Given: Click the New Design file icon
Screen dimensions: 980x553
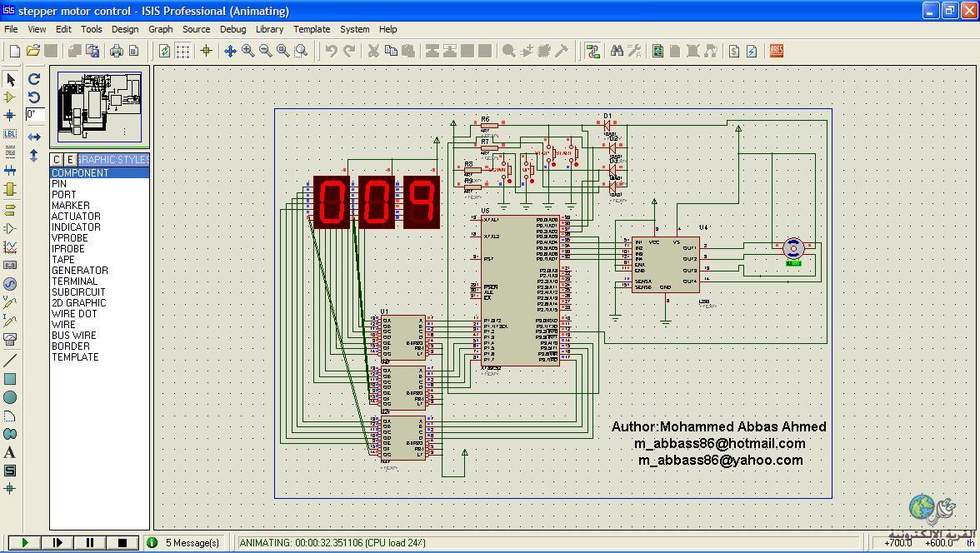Looking at the screenshot, I should pos(15,52).
